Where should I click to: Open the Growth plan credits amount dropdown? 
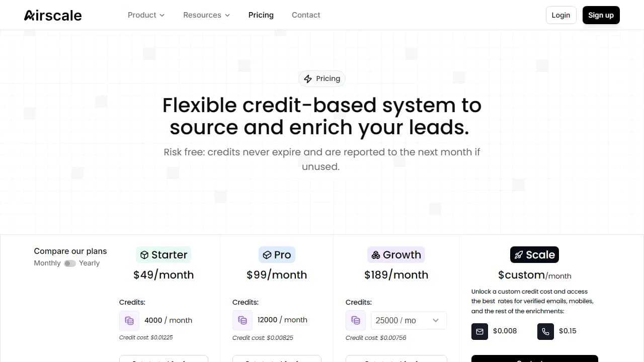[409, 320]
